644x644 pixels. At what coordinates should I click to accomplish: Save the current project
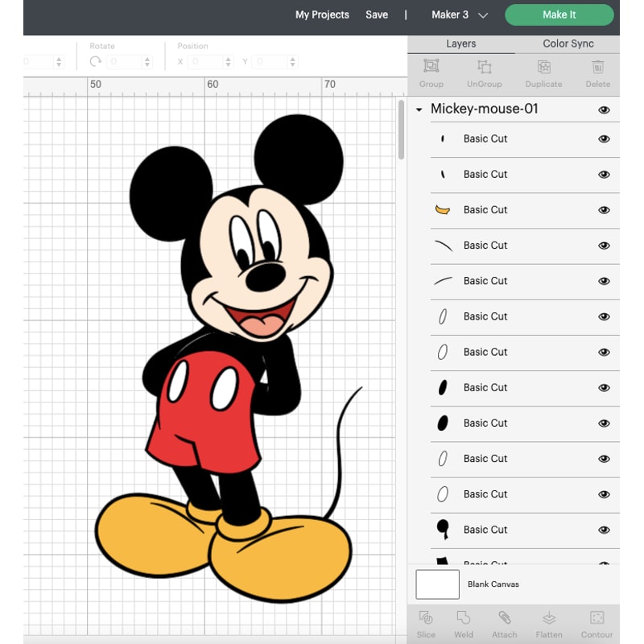tap(376, 14)
